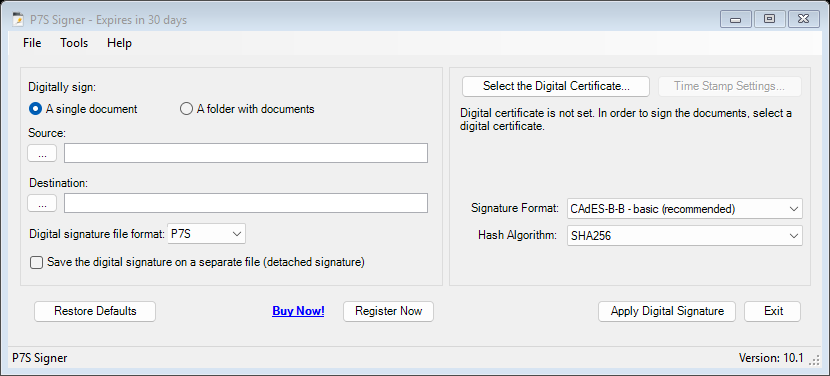Image resolution: width=830 pixels, height=376 pixels.
Task: Click the Time Stamp Settings button
Action: click(729, 86)
